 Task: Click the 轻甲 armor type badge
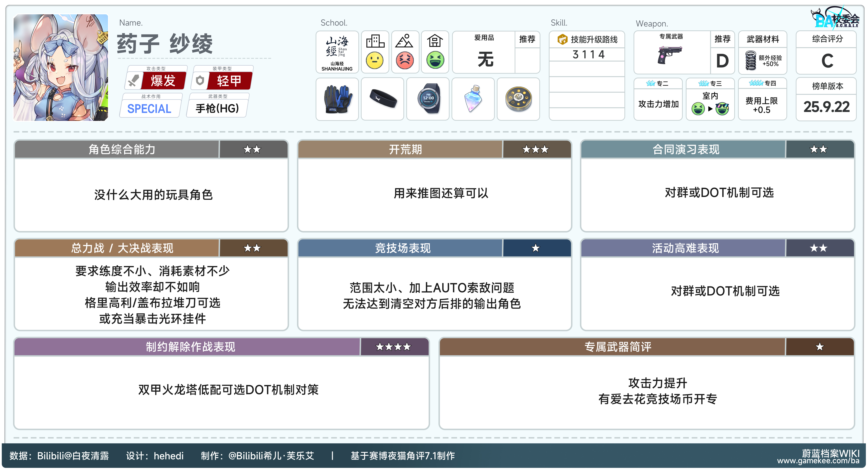pyautogui.click(x=229, y=81)
